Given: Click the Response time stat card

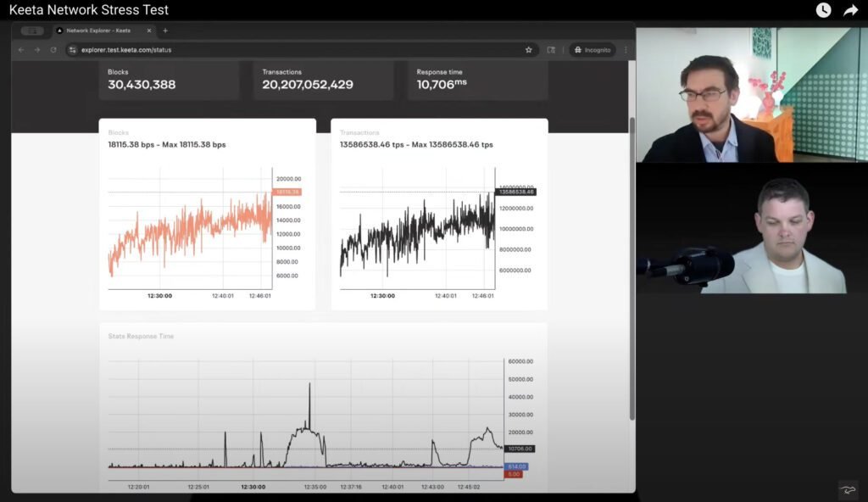Looking at the screenshot, I should tap(477, 80).
